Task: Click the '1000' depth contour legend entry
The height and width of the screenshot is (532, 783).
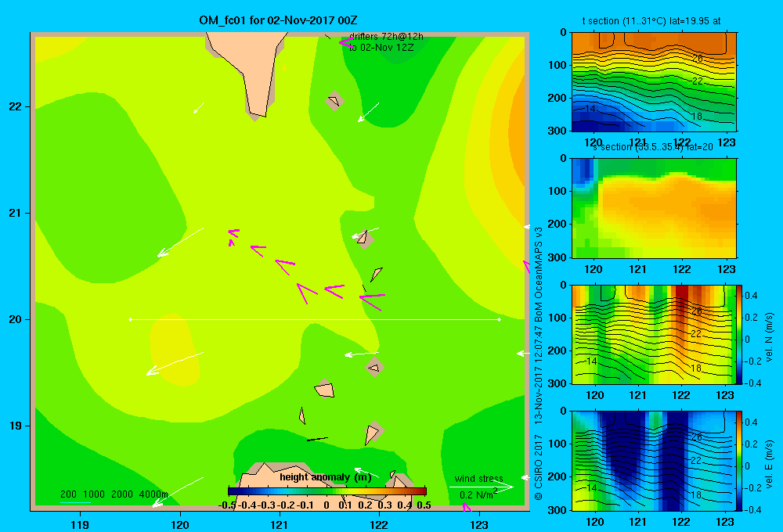Action: 94,494
